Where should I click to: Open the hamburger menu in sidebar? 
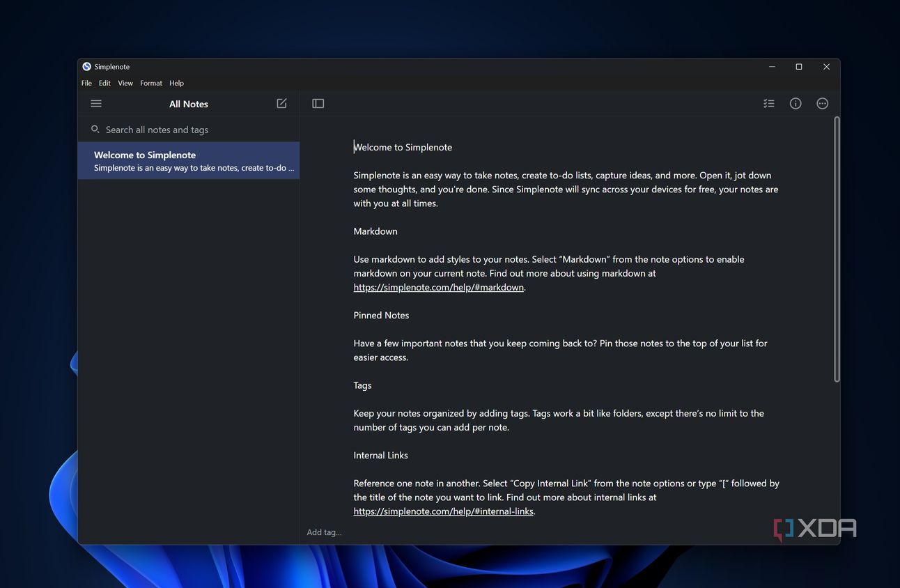pyautogui.click(x=96, y=104)
